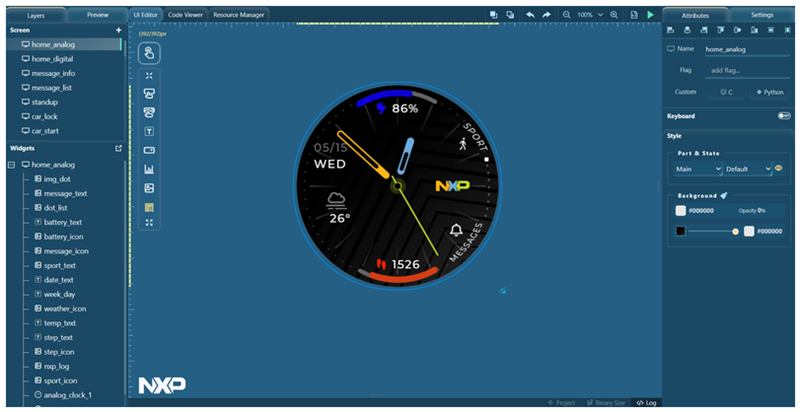Select the QR code widget tool
The height and width of the screenshot is (412, 800).
pos(149,208)
